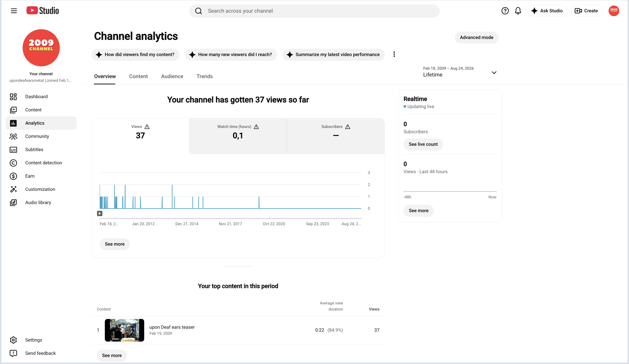Screen dimensions: 629x364
Task: Click the Views warning triangle icon
Action: coord(147,127)
